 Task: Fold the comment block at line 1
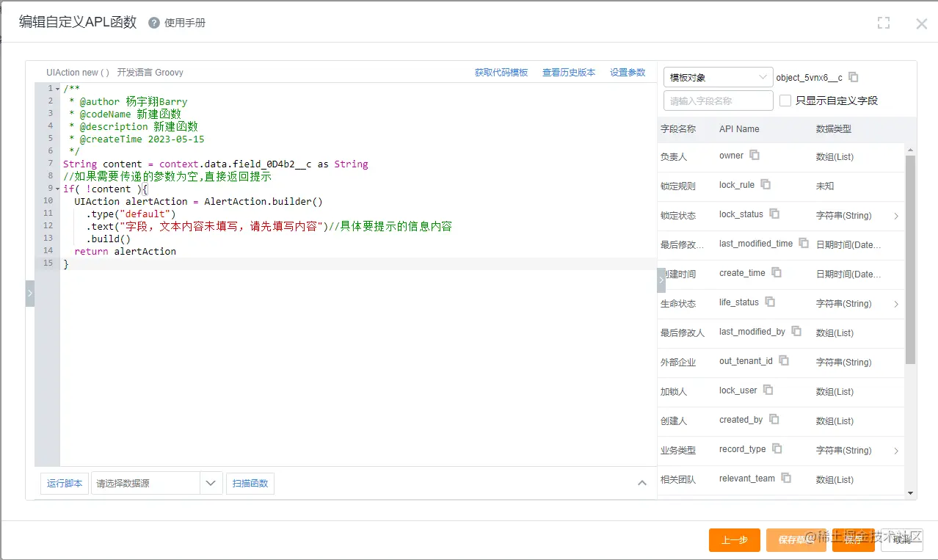point(58,89)
